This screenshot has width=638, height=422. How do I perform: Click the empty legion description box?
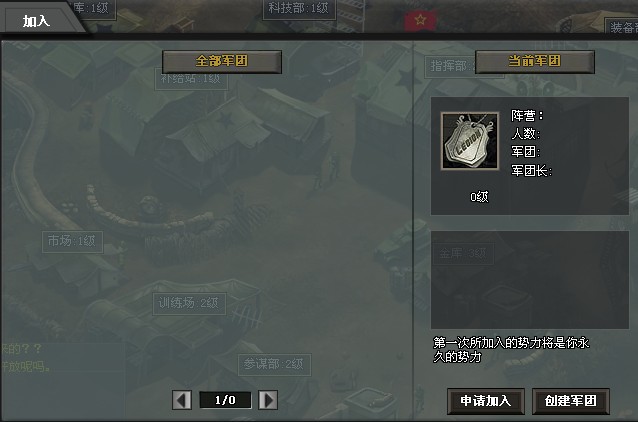pos(530,280)
